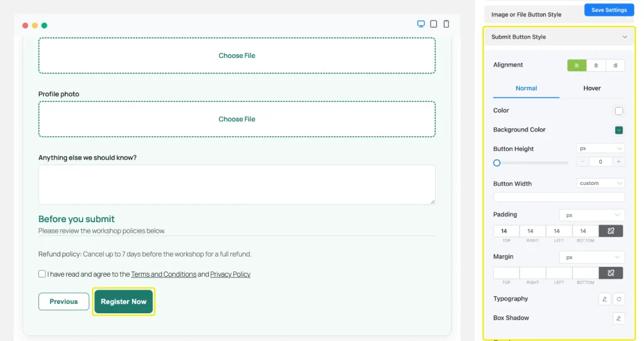The image size is (644, 341).
Task: Click the Padding TOP value field
Action: (506, 231)
